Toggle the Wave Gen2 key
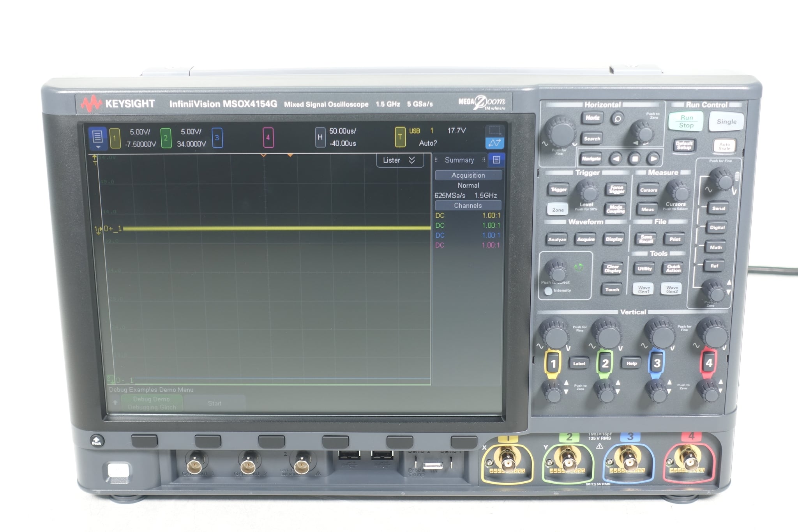This screenshot has width=798, height=532. [672, 289]
